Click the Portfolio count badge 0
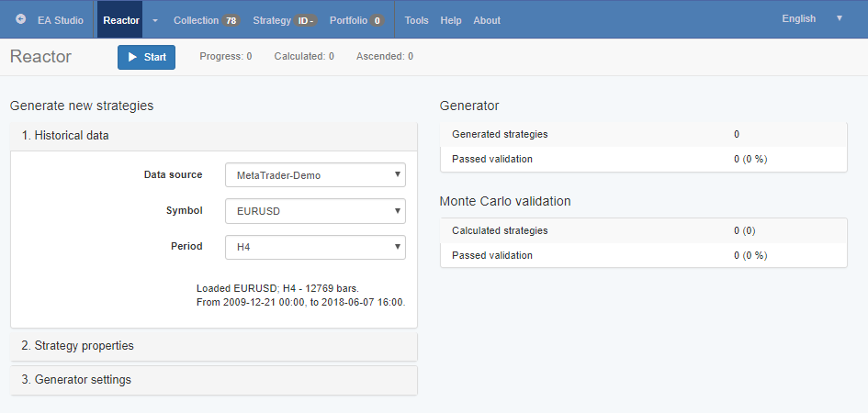Image resolution: width=868 pixels, height=413 pixels. pos(377,20)
